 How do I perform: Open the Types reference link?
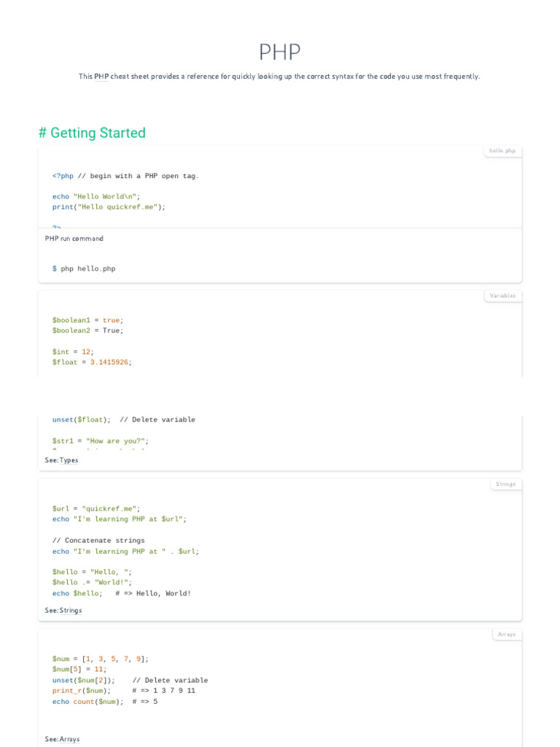coord(69,460)
